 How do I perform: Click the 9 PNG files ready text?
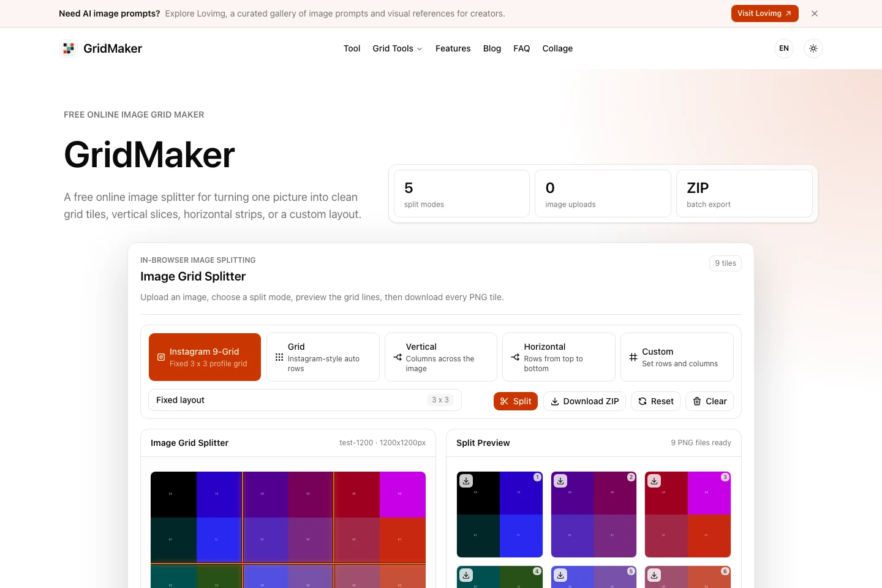point(701,443)
